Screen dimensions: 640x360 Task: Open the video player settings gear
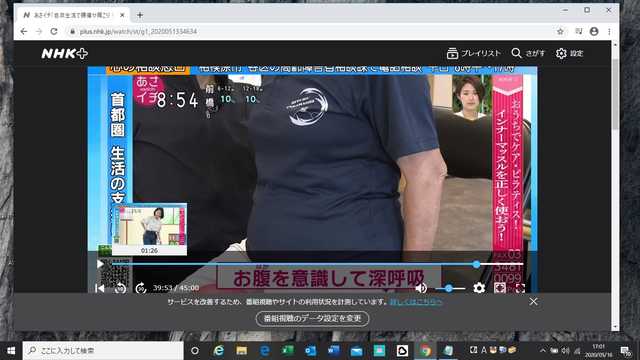tap(479, 288)
